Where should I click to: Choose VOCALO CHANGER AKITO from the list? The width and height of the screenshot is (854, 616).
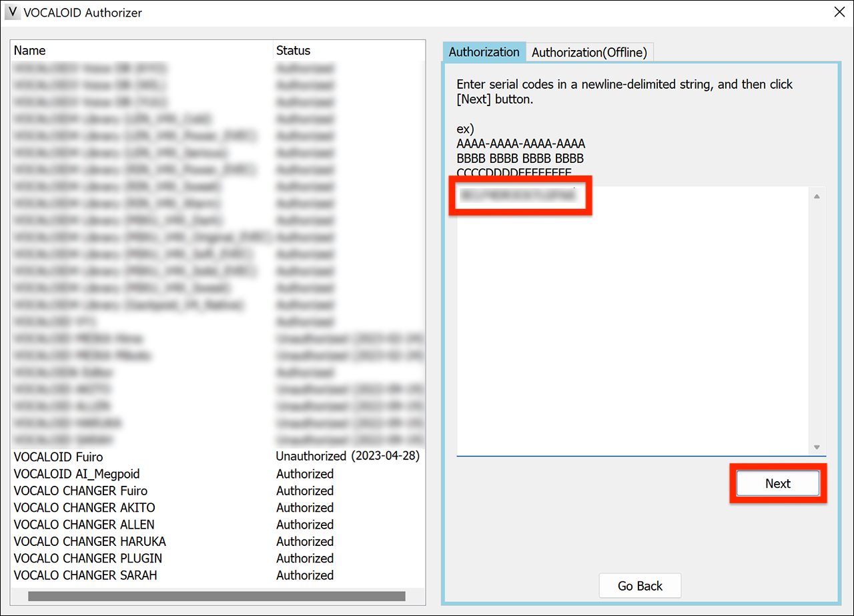84,507
